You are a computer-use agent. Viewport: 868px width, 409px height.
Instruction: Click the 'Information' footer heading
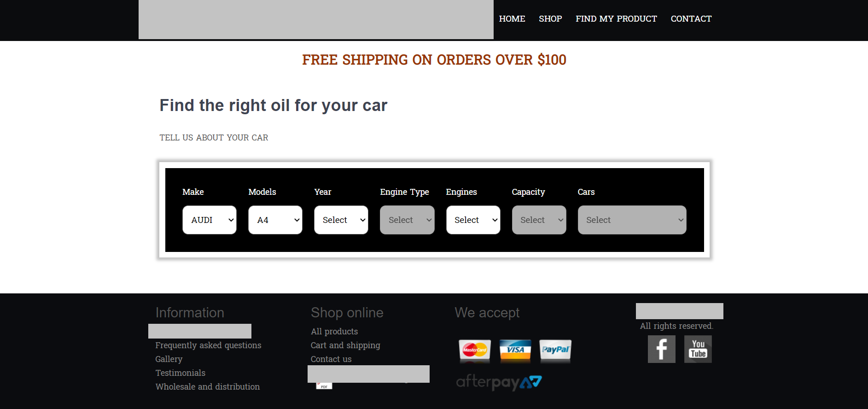(x=190, y=313)
